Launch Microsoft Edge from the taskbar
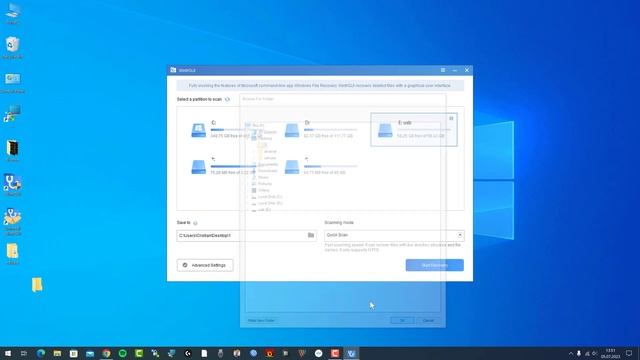This screenshot has width=640, height=360. (41, 353)
